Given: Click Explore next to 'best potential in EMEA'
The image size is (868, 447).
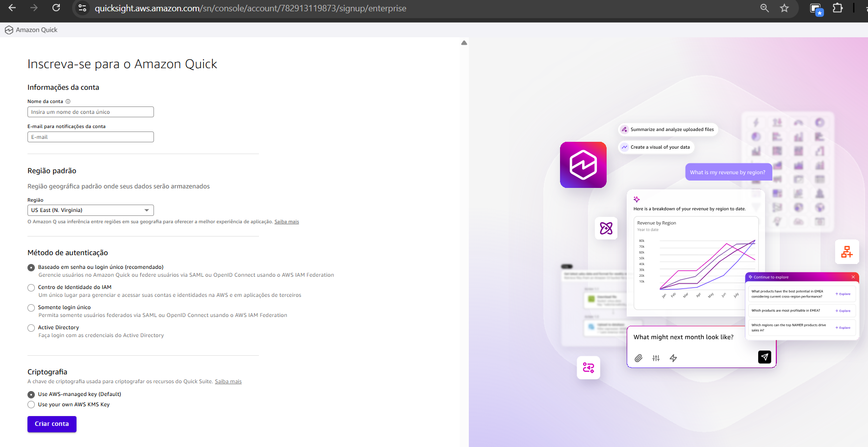Looking at the screenshot, I should (x=843, y=294).
